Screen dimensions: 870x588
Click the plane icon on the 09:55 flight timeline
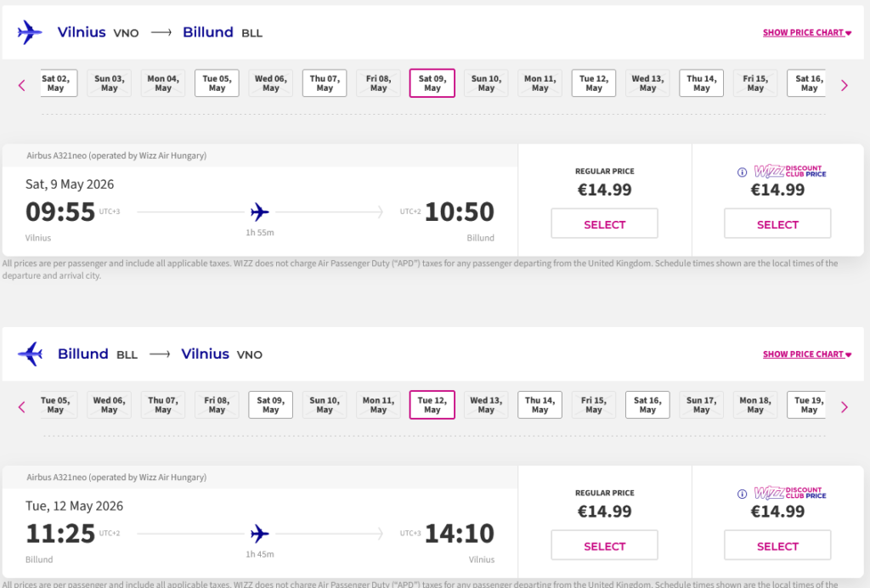(x=260, y=212)
